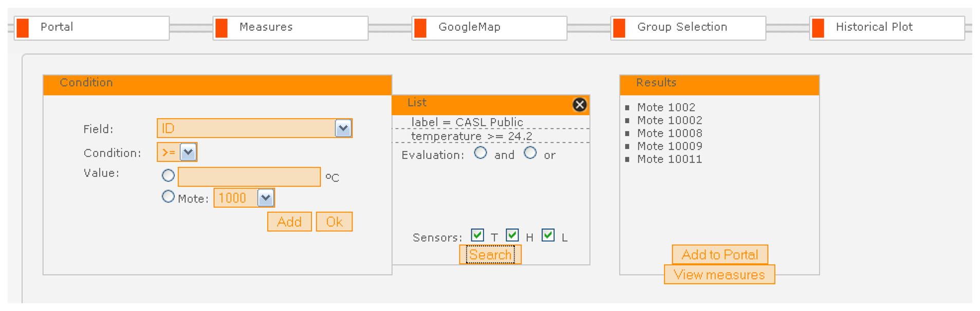This screenshot has width=980, height=311.
Task: Open the Portal tab
Action: pos(91,28)
